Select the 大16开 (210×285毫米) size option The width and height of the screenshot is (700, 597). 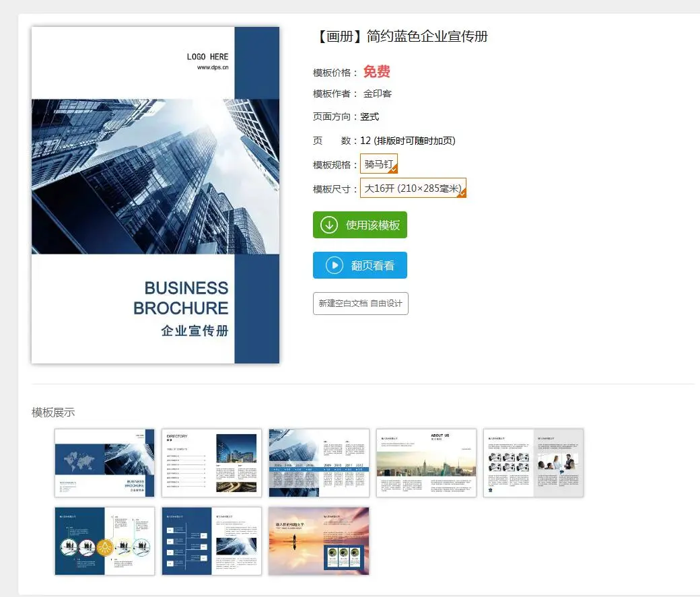(413, 188)
